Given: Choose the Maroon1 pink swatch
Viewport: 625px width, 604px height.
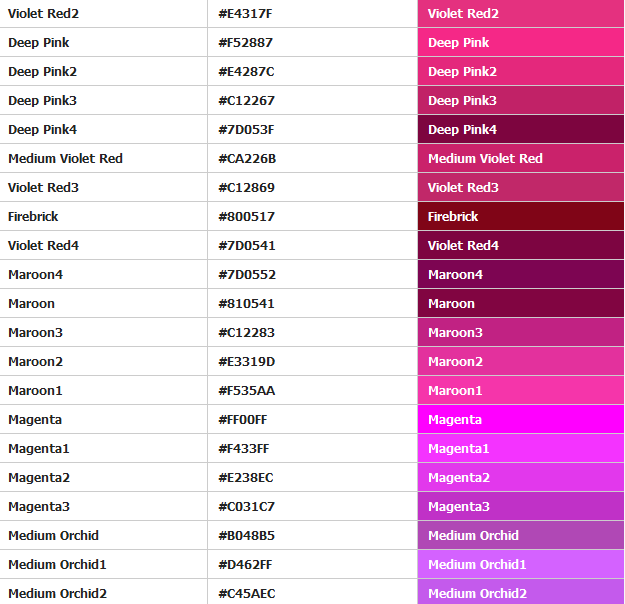Looking at the screenshot, I should [520, 391].
